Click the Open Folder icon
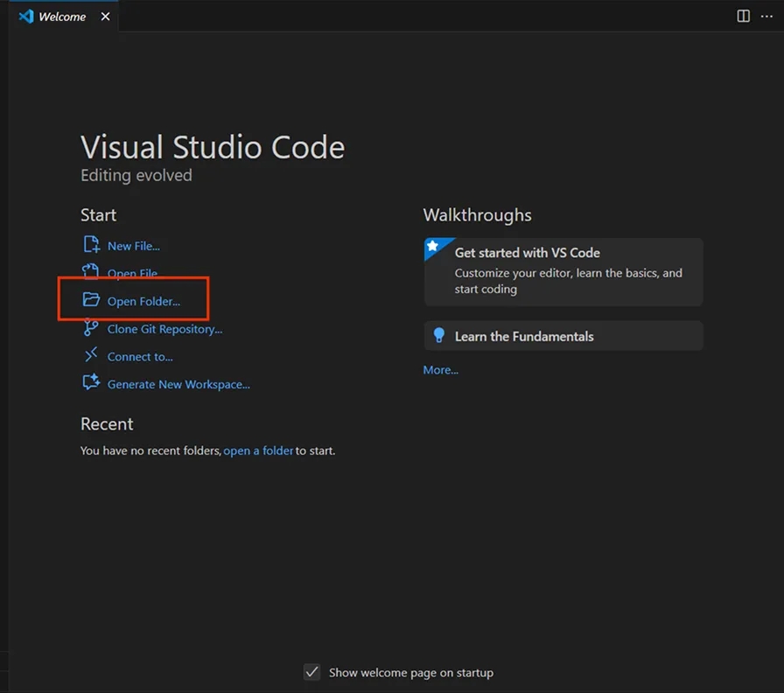 pyautogui.click(x=91, y=299)
